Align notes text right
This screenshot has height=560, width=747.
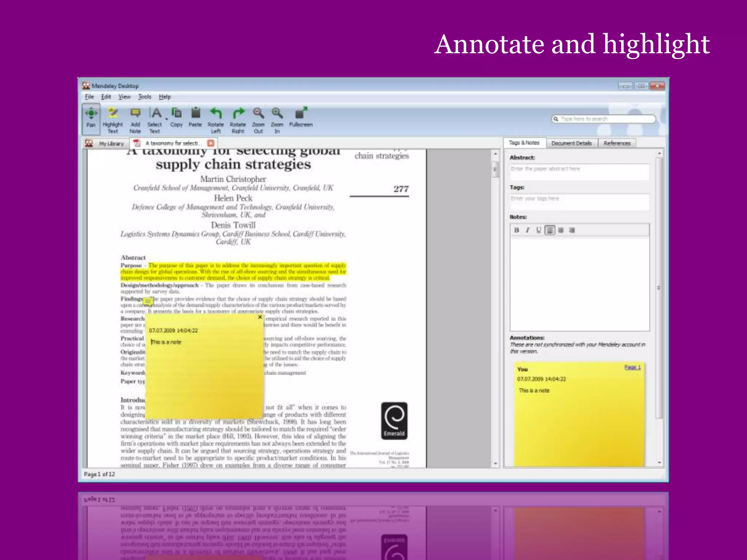click(x=572, y=230)
